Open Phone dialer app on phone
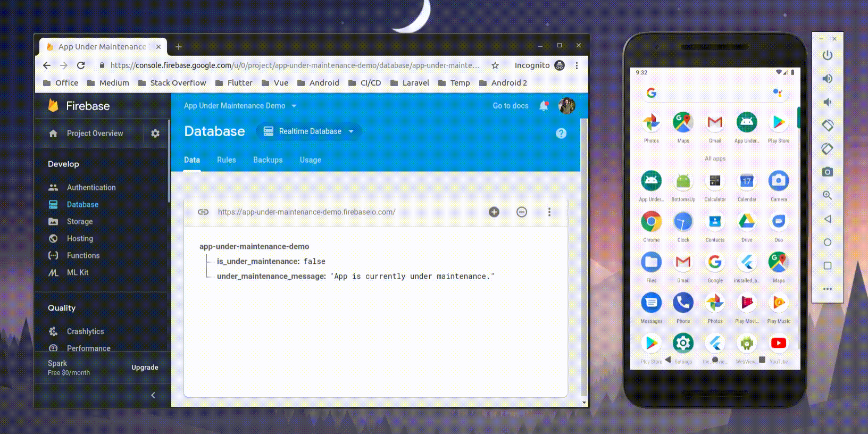 coord(683,307)
